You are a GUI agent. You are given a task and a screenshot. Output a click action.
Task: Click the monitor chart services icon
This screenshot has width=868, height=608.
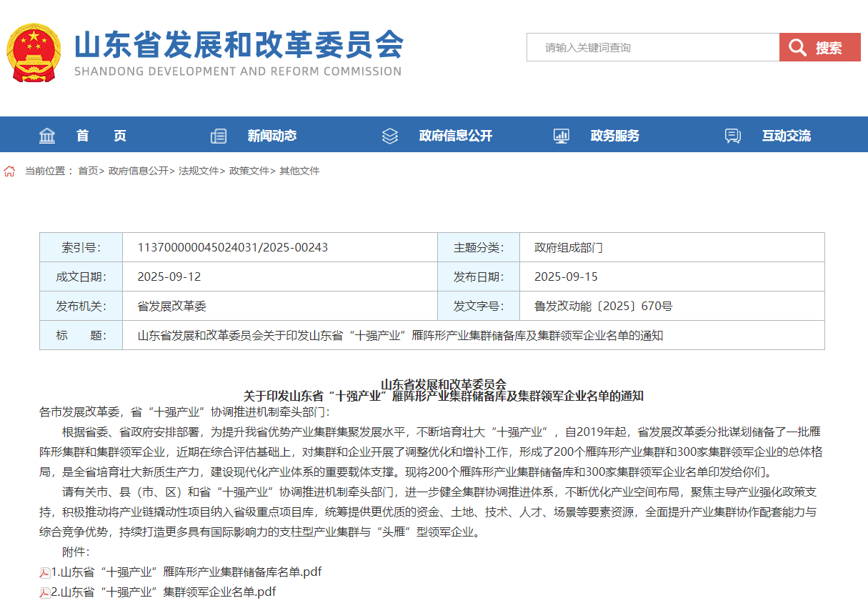click(562, 136)
